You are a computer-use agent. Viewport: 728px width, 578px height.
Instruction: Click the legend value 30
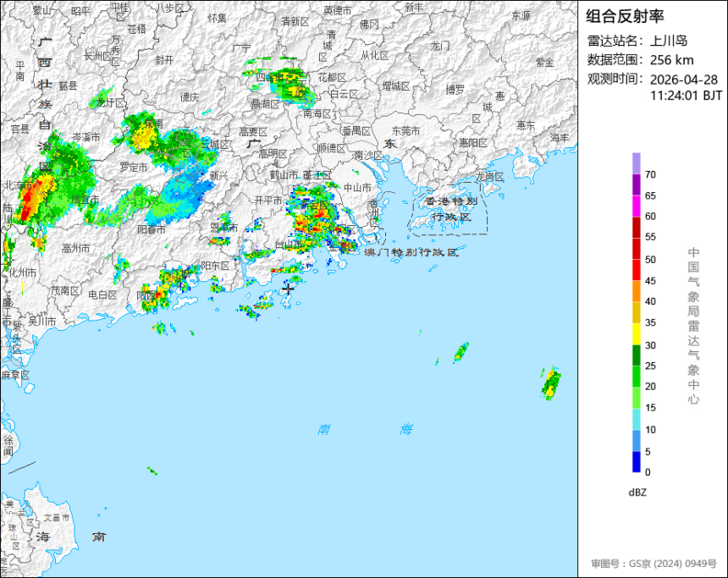[x=650, y=345]
